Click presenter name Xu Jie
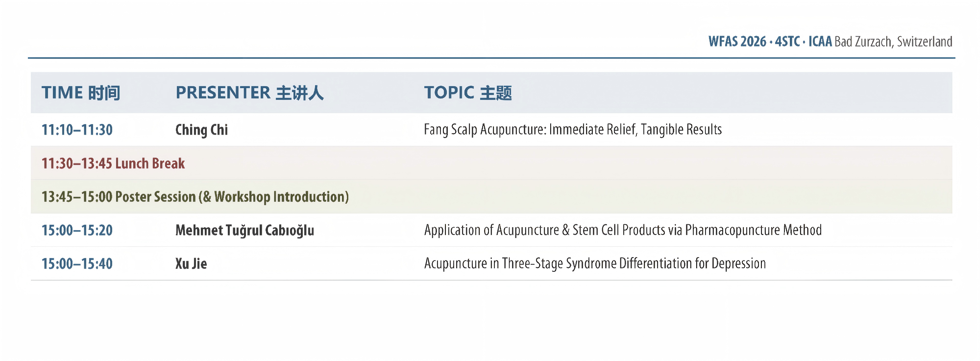 191,264
